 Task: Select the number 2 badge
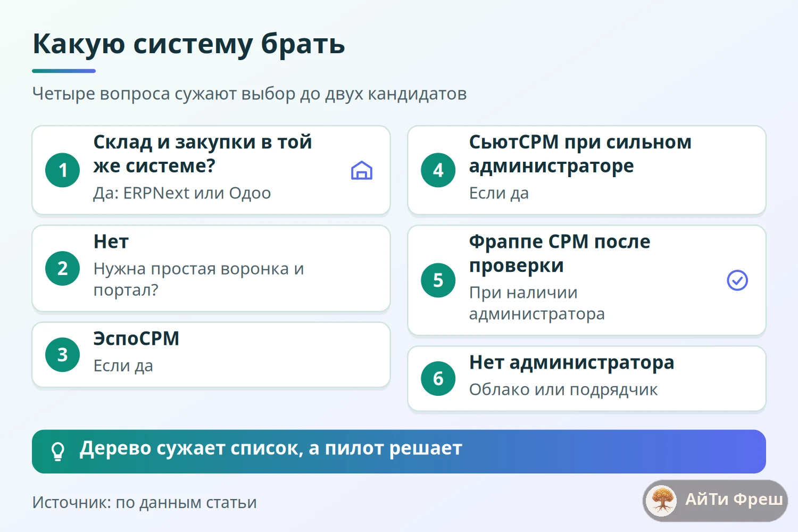(63, 269)
